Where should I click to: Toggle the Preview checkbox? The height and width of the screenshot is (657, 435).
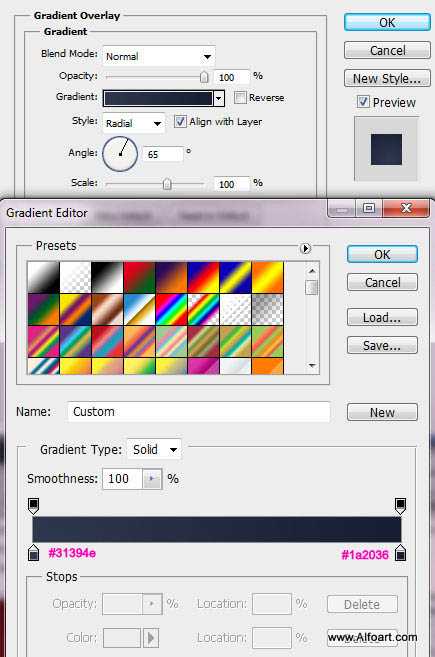[363, 102]
